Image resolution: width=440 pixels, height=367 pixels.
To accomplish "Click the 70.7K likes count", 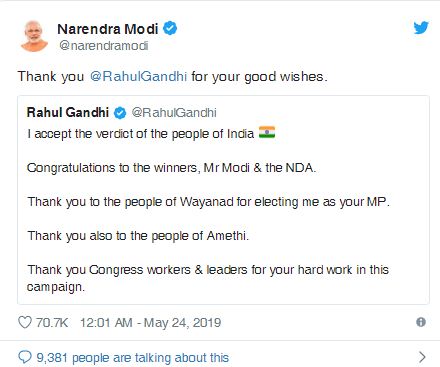I will (x=52, y=323).
